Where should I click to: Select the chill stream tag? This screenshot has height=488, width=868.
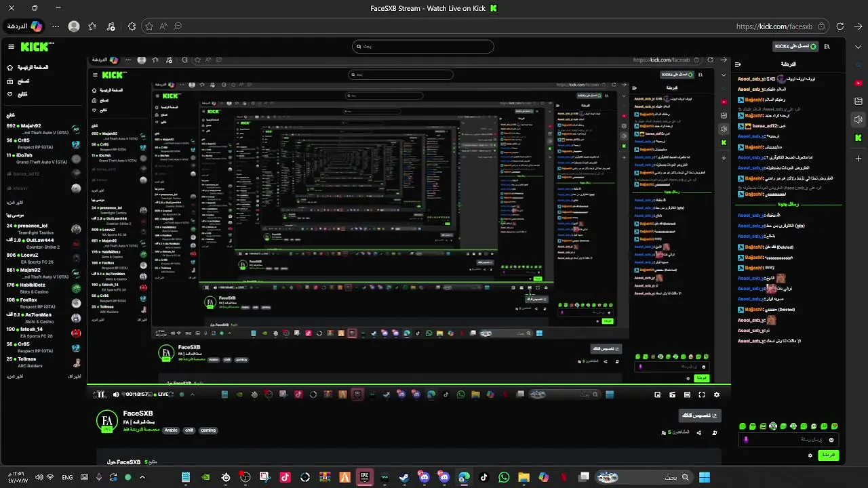point(189,430)
